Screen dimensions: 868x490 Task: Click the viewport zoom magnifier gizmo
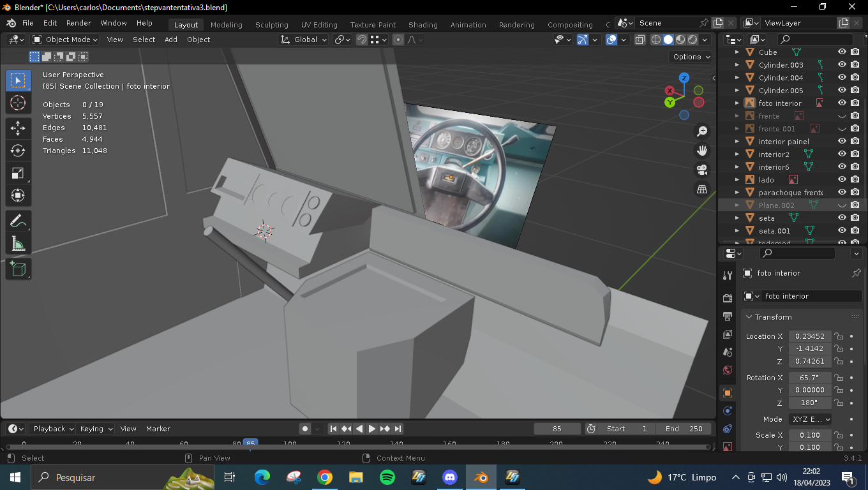(x=702, y=131)
